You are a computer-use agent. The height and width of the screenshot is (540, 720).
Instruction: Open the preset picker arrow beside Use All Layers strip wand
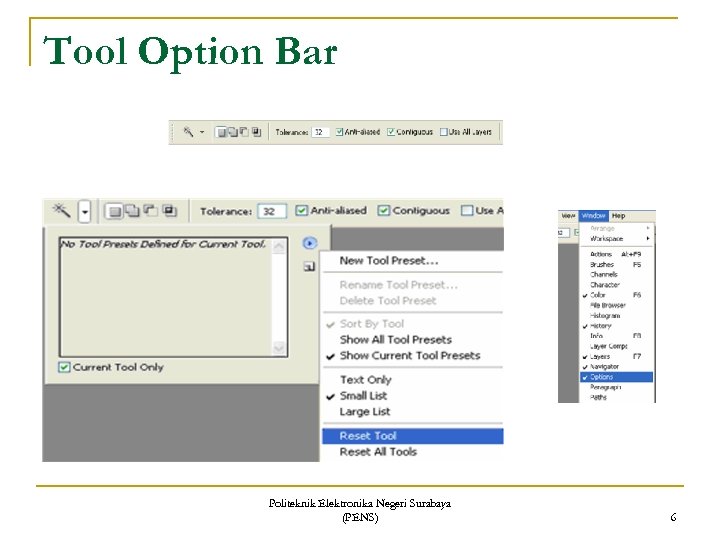pyautogui.click(x=202, y=132)
